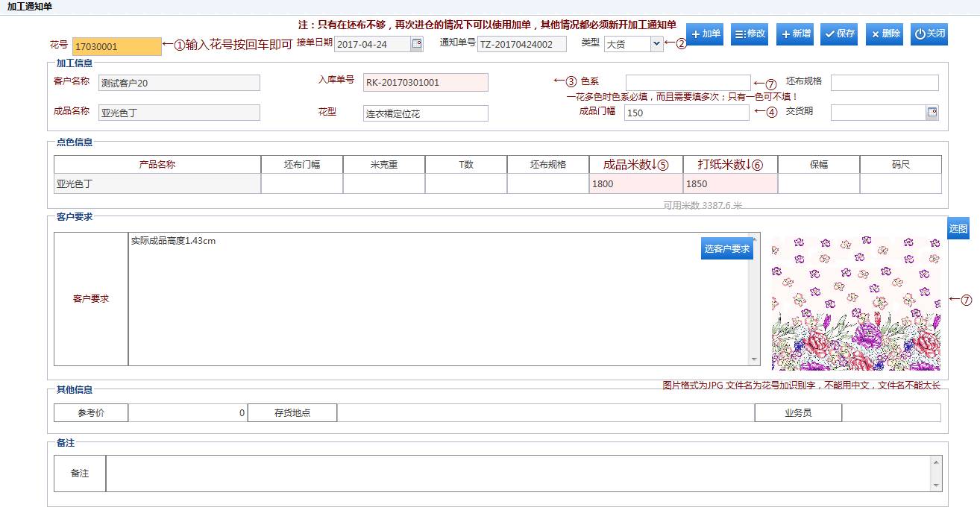This screenshot has width=980, height=519.
Task: Click the 打纸米数 cell with 1850
Action: [x=729, y=184]
